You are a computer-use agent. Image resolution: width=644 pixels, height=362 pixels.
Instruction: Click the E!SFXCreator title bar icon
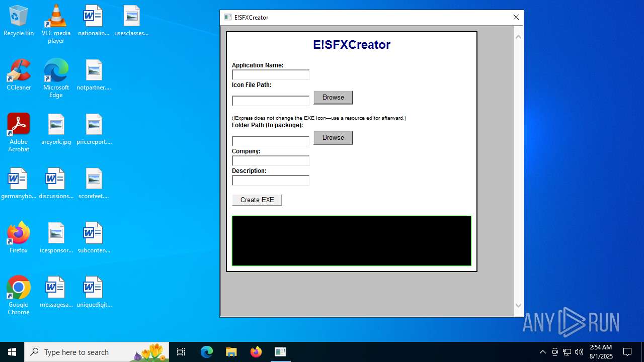pyautogui.click(x=227, y=18)
